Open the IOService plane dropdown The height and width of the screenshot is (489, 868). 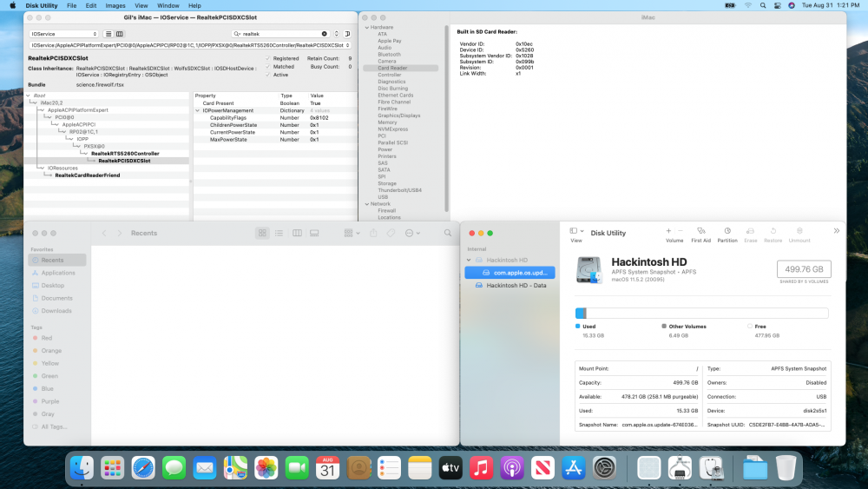tap(63, 34)
